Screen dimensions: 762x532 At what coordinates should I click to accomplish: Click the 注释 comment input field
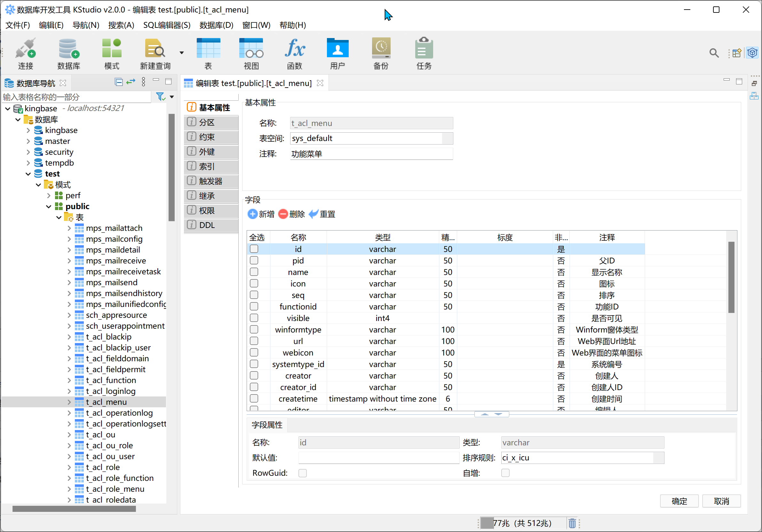click(371, 154)
